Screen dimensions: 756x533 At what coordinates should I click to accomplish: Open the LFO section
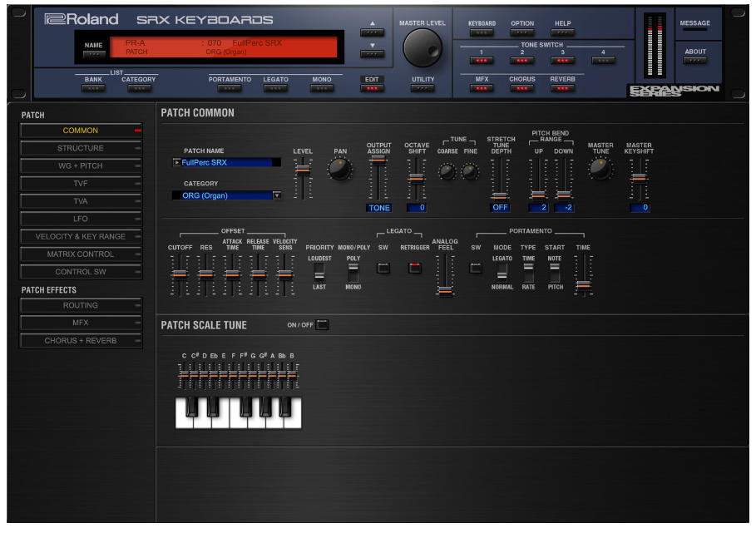pos(81,219)
